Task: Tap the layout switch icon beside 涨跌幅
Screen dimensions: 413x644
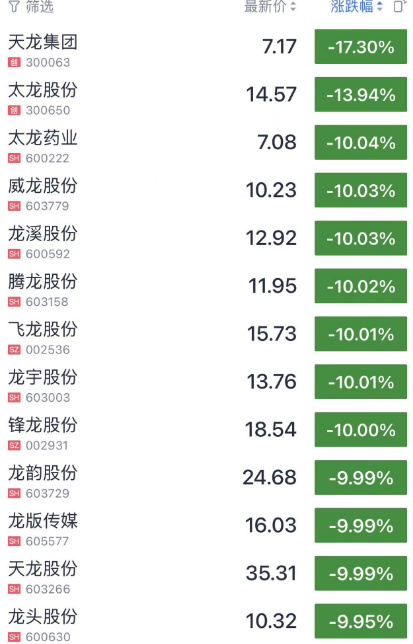Action: click(x=399, y=6)
